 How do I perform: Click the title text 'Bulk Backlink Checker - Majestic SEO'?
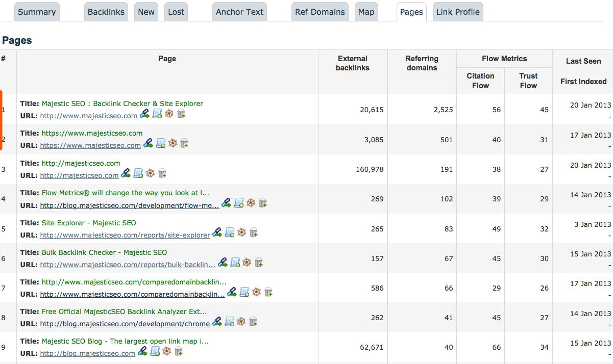(x=104, y=252)
